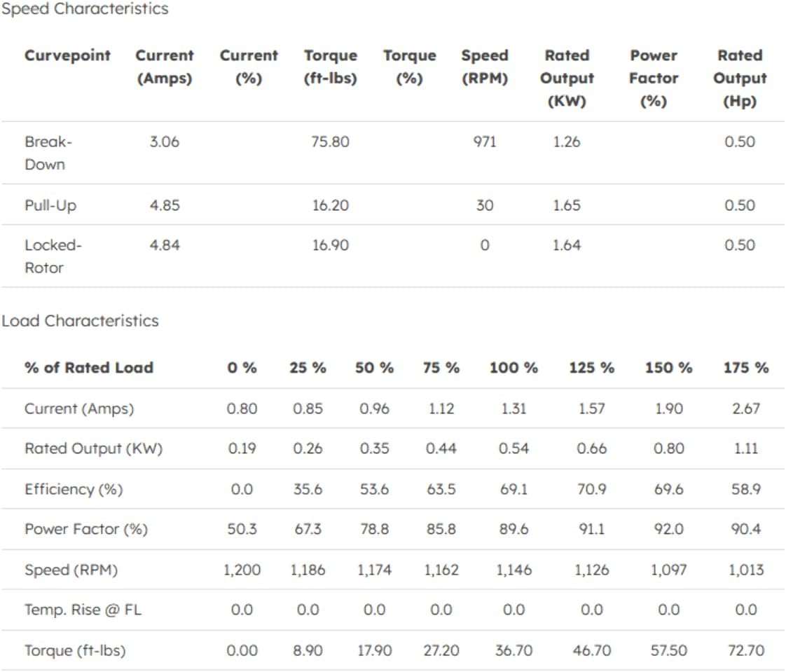Click the 175 % load column header
Screen dimensions: 786x672
pyautogui.click(x=746, y=368)
